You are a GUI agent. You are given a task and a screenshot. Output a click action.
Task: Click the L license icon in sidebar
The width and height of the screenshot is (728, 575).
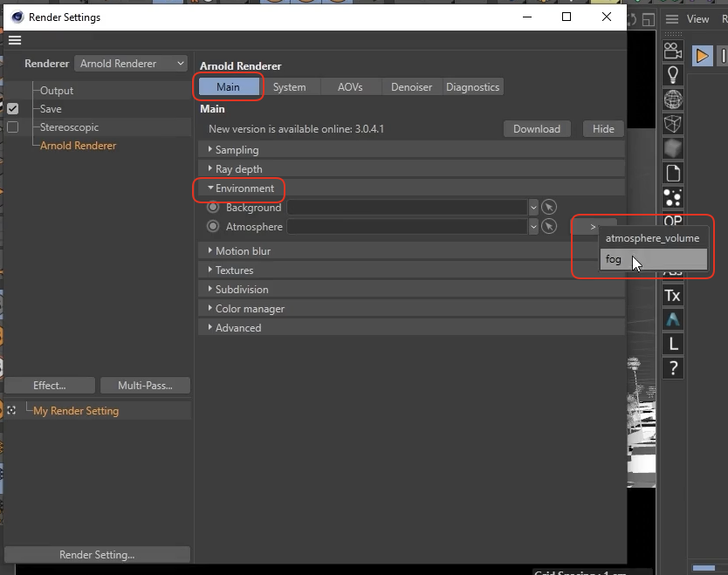point(673,345)
